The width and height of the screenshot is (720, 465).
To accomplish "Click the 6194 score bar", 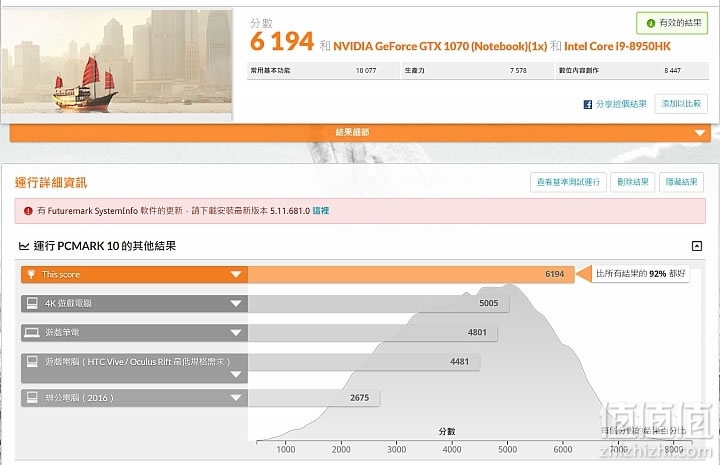I will point(411,275).
